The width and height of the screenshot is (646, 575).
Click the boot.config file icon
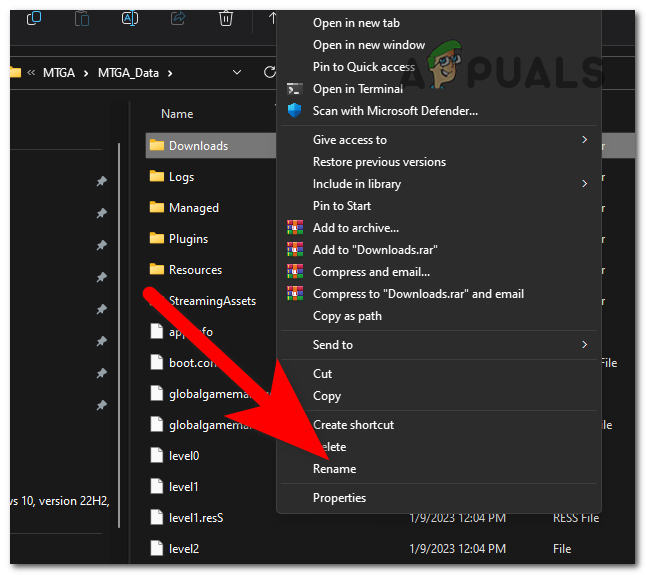157,362
